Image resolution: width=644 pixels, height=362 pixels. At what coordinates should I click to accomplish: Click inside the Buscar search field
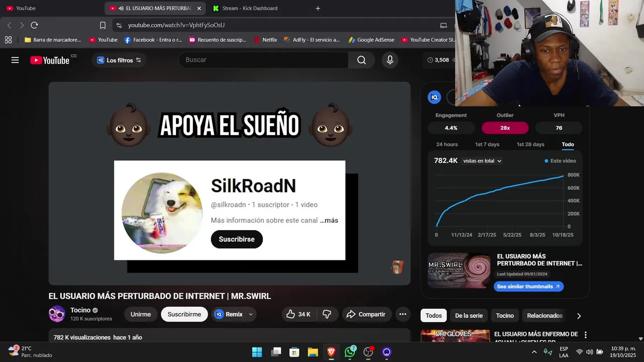pyautogui.click(x=264, y=60)
